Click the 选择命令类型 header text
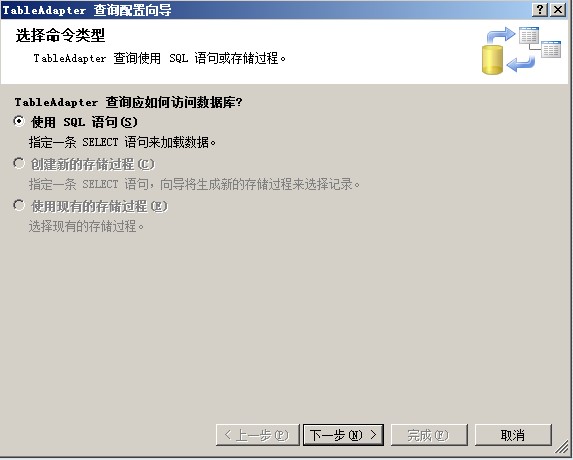The width and height of the screenshot is (573, 460). coord(60,35)
